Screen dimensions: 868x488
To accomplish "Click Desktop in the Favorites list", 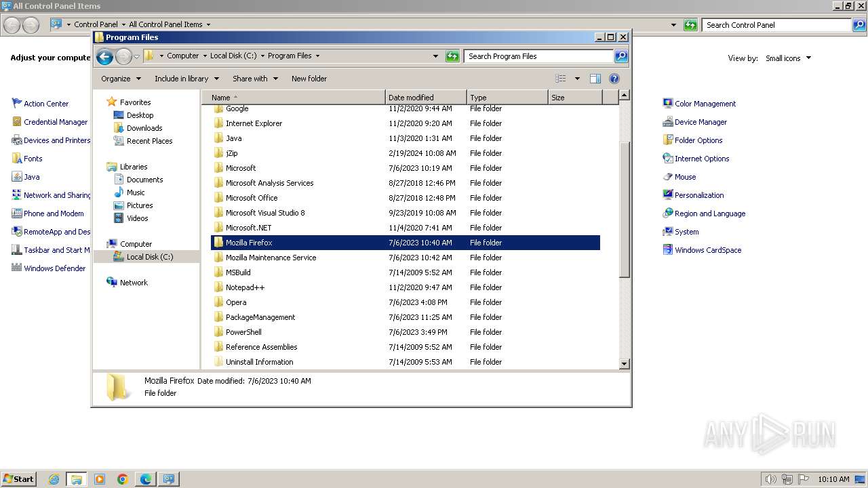I will tap(140, 115).
